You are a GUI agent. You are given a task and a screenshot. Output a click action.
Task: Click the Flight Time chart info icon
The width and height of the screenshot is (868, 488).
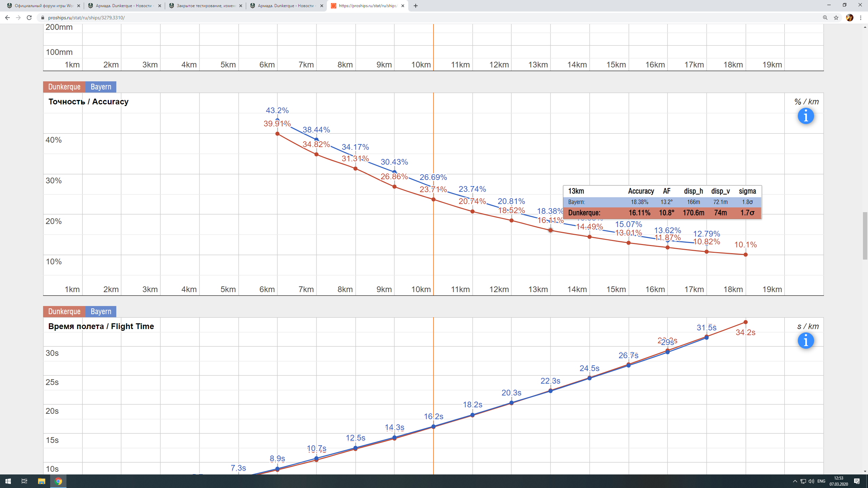click(x=806, y=341)
